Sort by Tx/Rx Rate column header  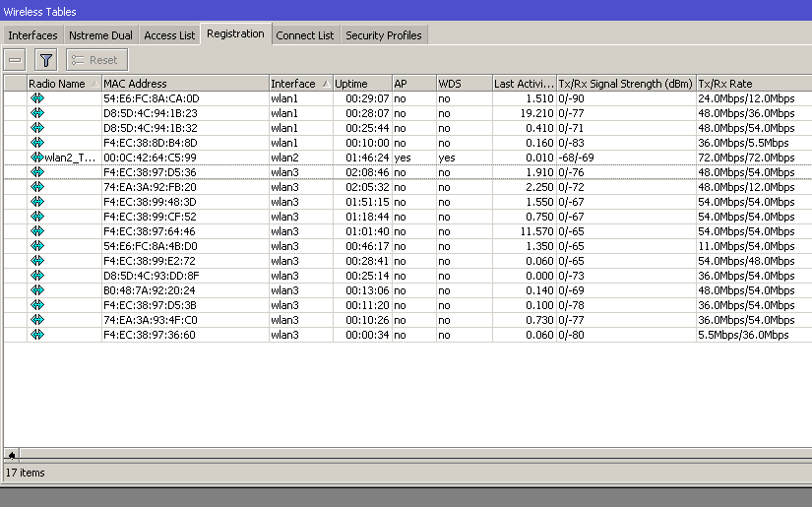(754, 84)
